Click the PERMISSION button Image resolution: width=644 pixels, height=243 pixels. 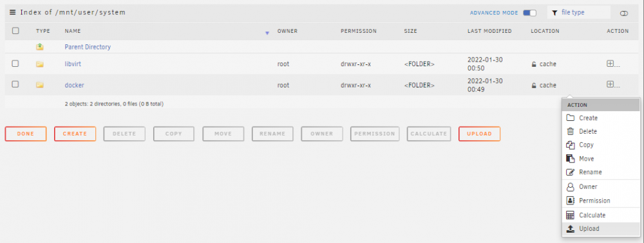click(x=375, y=134)
